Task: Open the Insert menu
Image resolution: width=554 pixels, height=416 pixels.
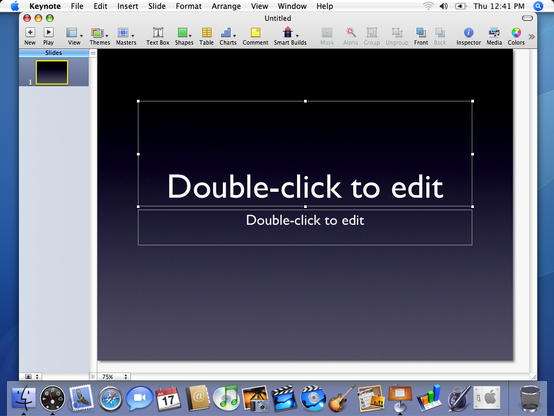Action: 128,6
